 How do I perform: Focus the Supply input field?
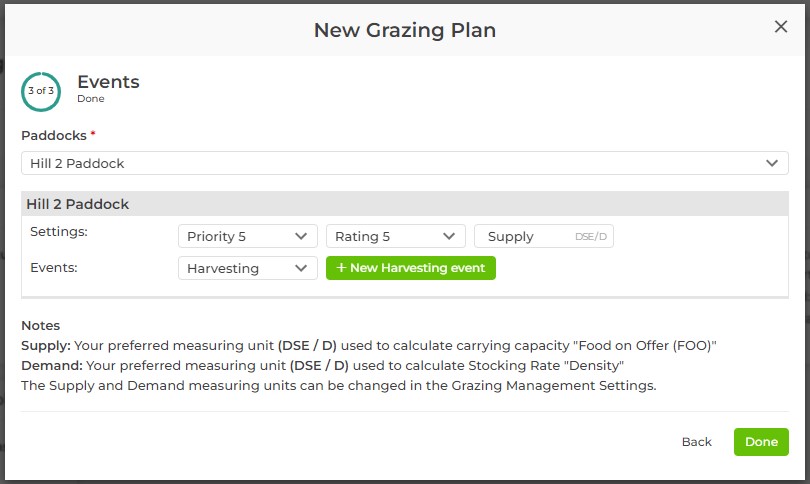click(x=524, y=237)
